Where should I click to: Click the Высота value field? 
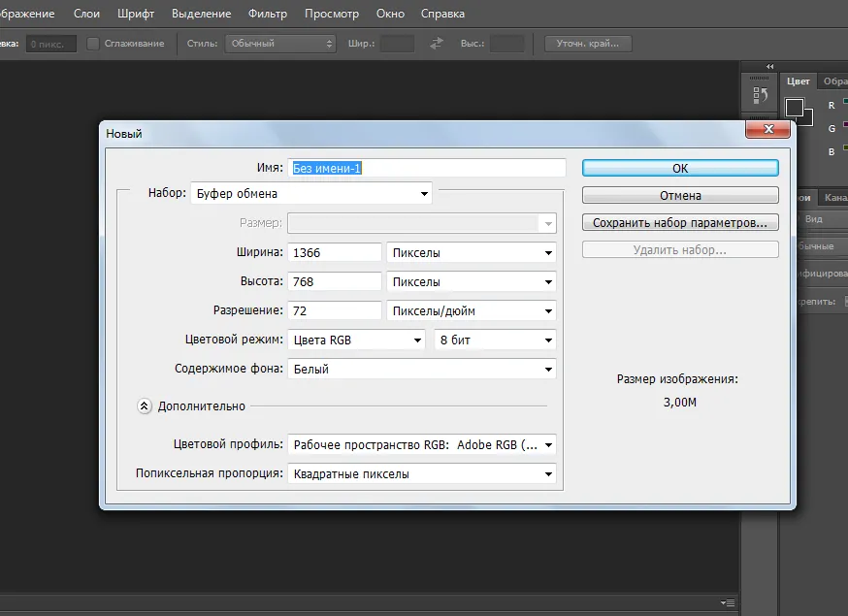point(334,281)
